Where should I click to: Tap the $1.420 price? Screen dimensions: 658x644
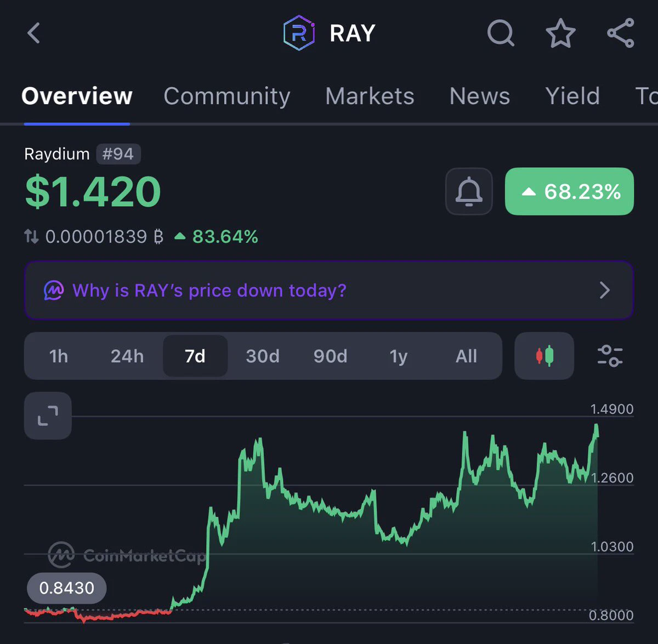pyautogui.click(x=93, y=192)
